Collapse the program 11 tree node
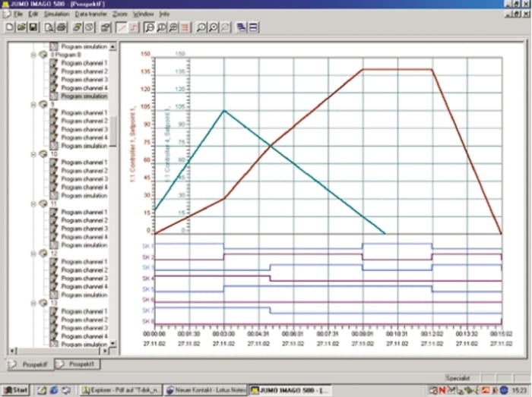The height and width of the screenshot is (397, 532). coord(33,204)
